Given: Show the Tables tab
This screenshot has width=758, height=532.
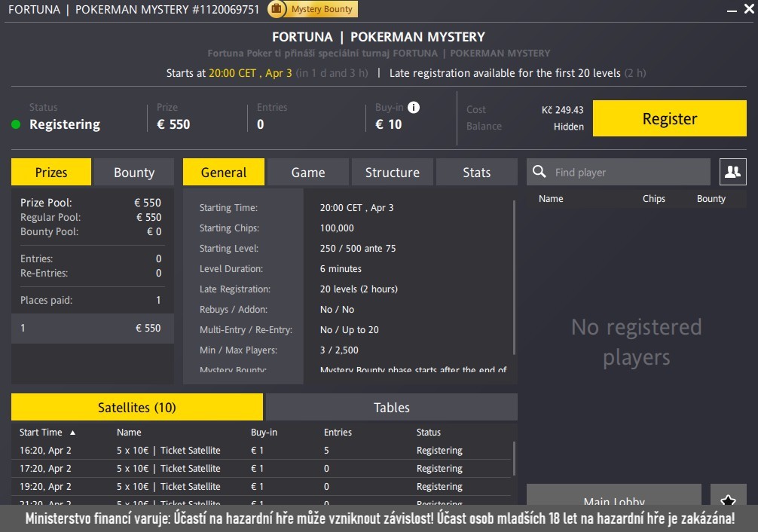Looking at the screenshot, I should click(x=391, y=408).
